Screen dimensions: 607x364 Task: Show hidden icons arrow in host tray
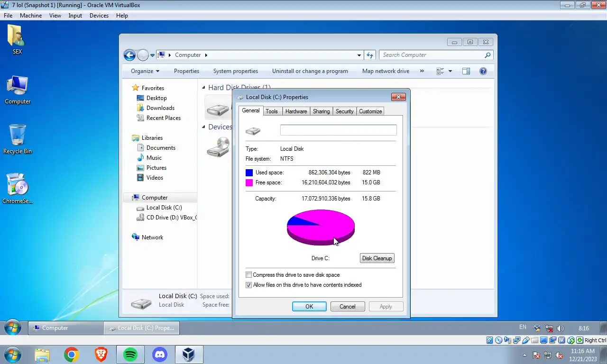525,355
